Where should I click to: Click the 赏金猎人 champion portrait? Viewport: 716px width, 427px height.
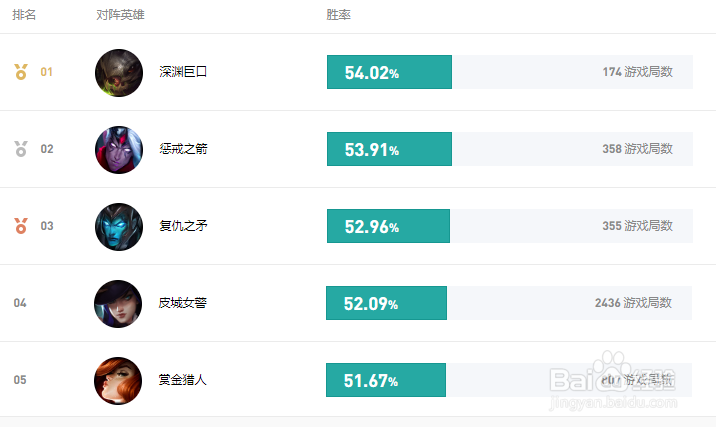[118, 381]
